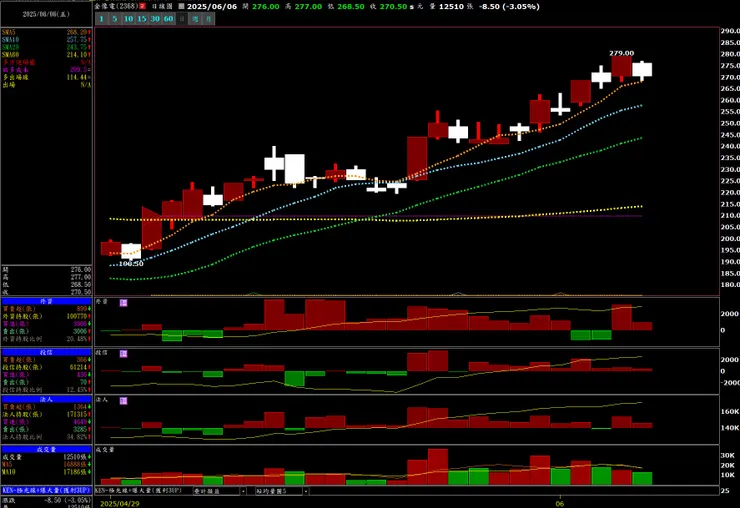
Task: Select the 15-minute timeframe button
Action: (x=142, y=19)
